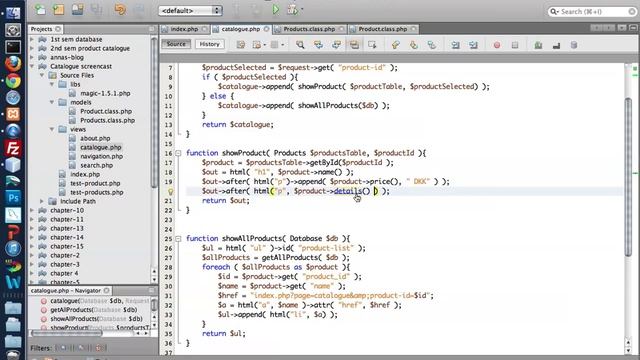Start macro recording with red circle icon
Image resolution: width=640 pixels, height=360 pixels.
tap(497, 45)
